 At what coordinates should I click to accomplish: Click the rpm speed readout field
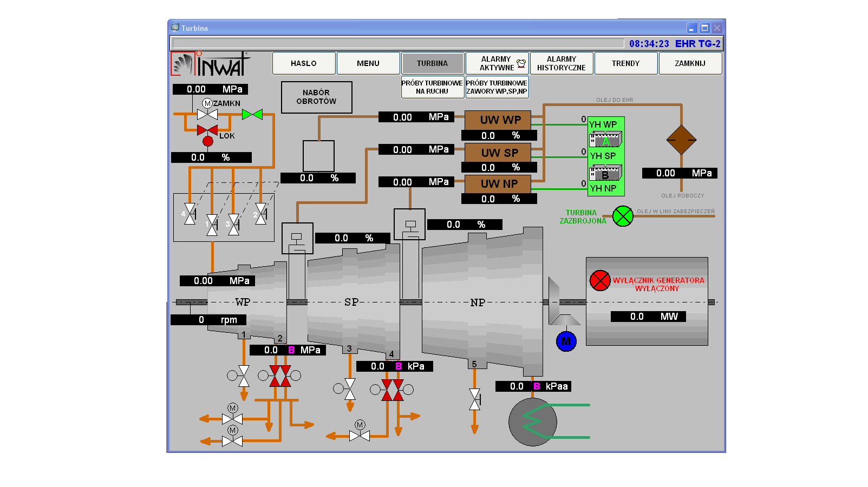[208, 320]
